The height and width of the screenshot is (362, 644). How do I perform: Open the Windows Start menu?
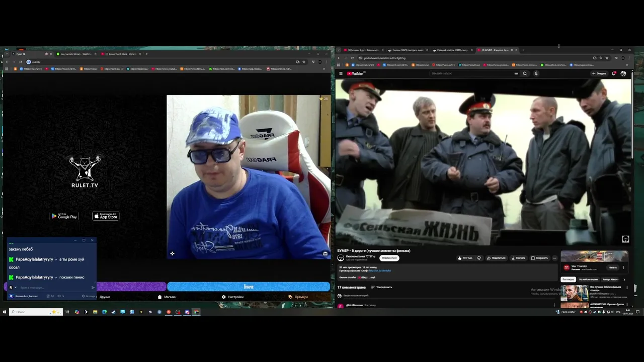click(4, 312)
